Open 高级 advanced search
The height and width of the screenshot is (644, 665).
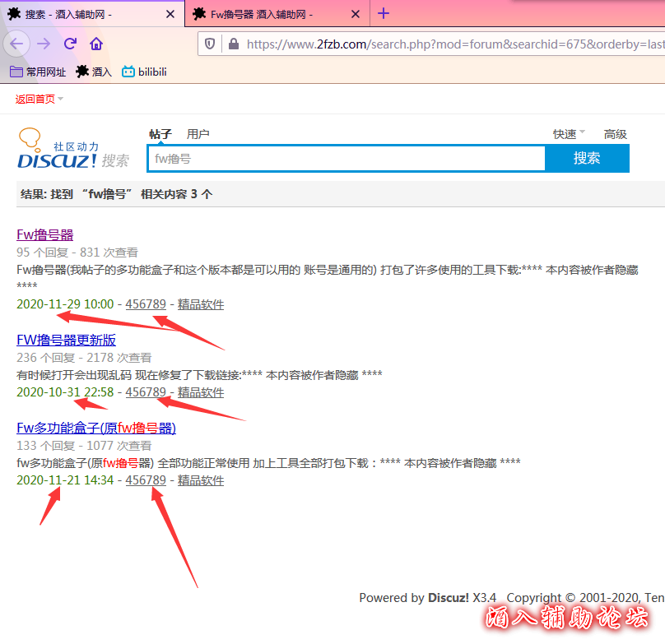click(616, 134)
